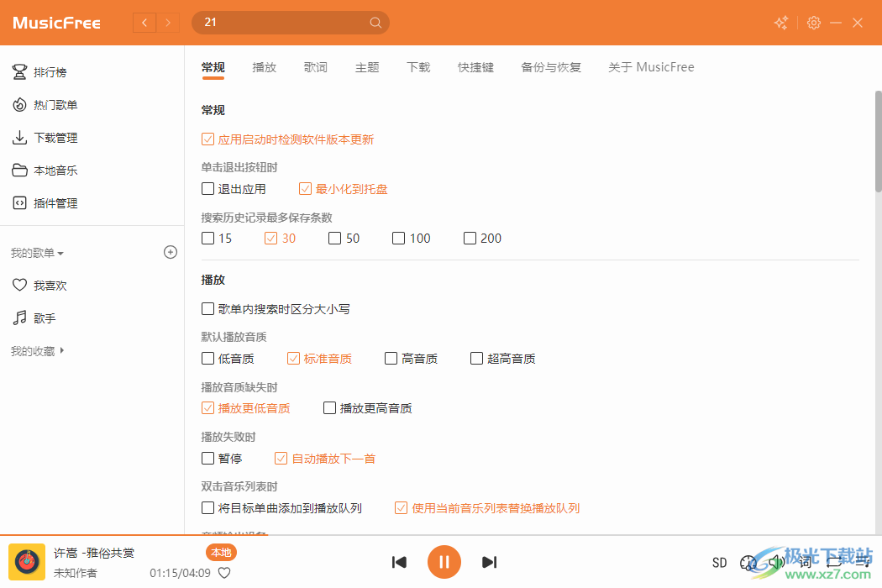
Task: Go back with the left arrow button
Action: pos(144,23)
